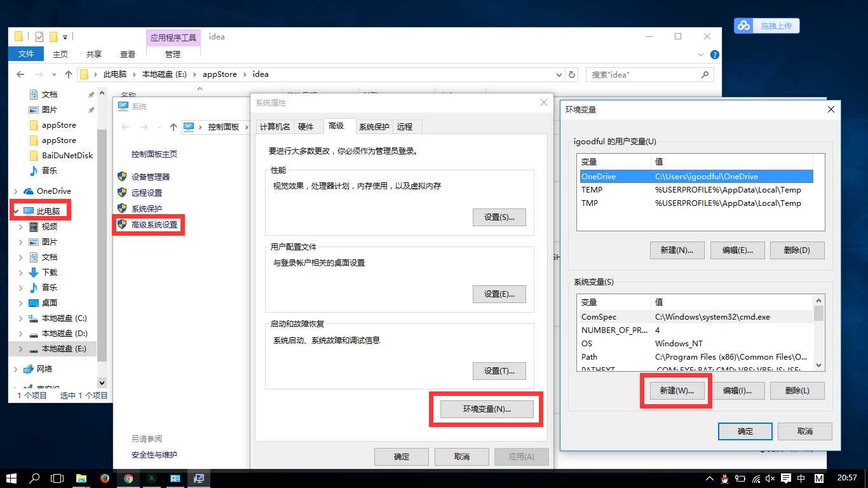868x488 pixels.
Task: Click the search magnifier in Explorer search box
Action: 705,74
